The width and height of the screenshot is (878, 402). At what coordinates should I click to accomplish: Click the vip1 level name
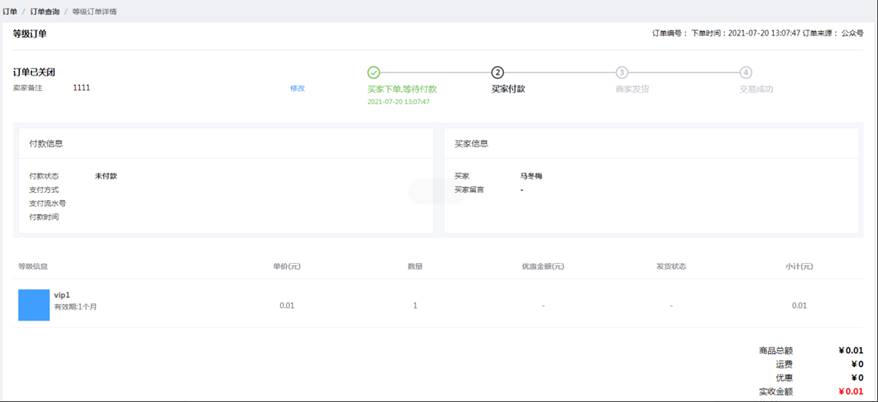(62, 295)
